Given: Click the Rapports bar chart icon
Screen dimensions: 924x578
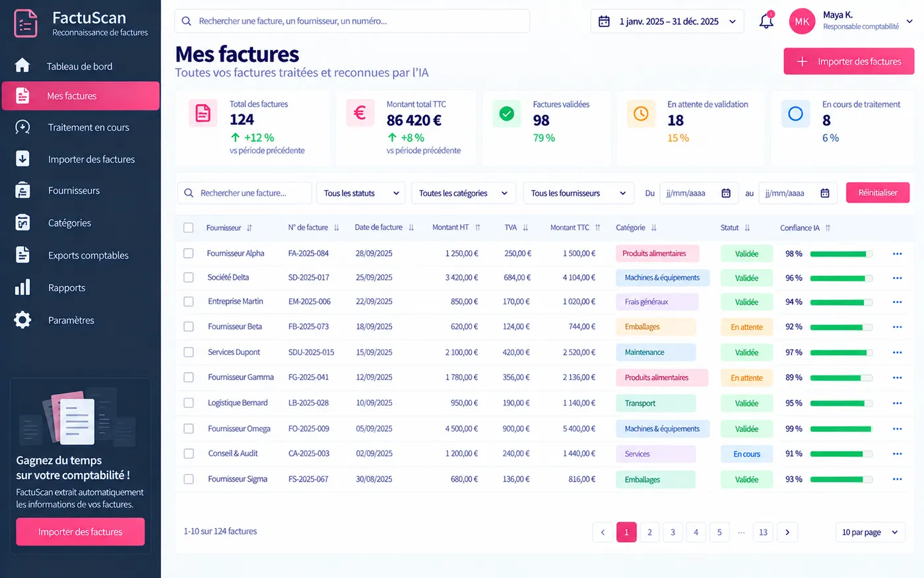Looking at the screenshot, I should point(22,287).
